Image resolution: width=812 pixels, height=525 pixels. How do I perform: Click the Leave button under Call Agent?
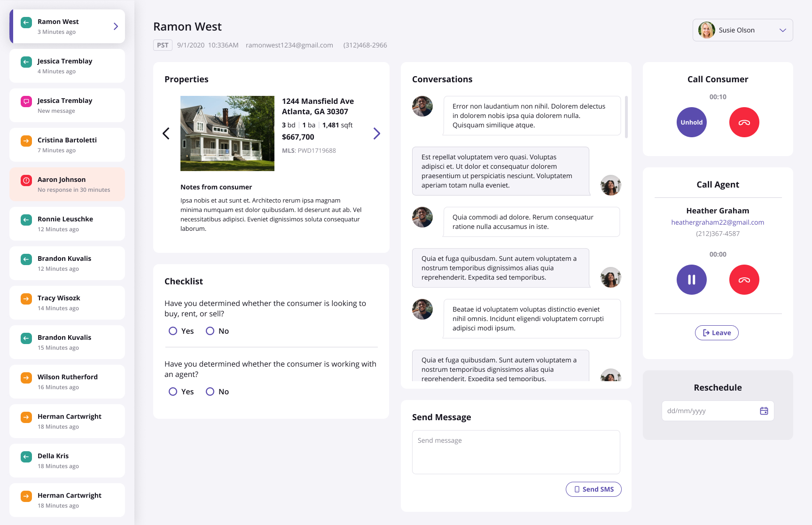click(717, 333)
